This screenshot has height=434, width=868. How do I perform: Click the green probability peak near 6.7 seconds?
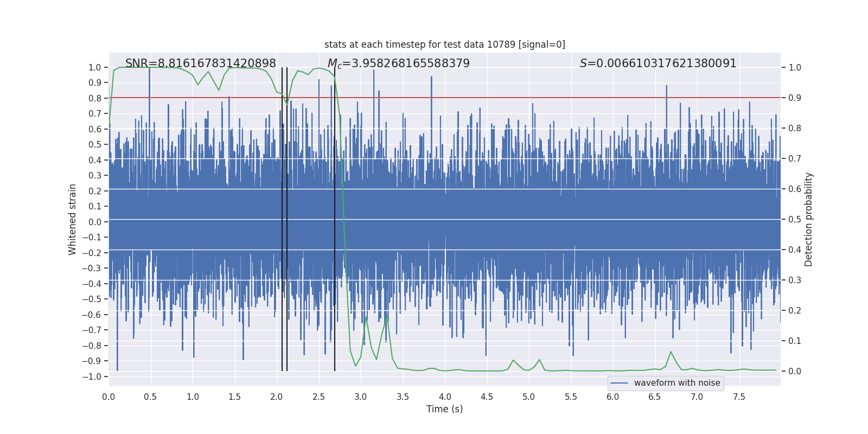coord(671,352)
